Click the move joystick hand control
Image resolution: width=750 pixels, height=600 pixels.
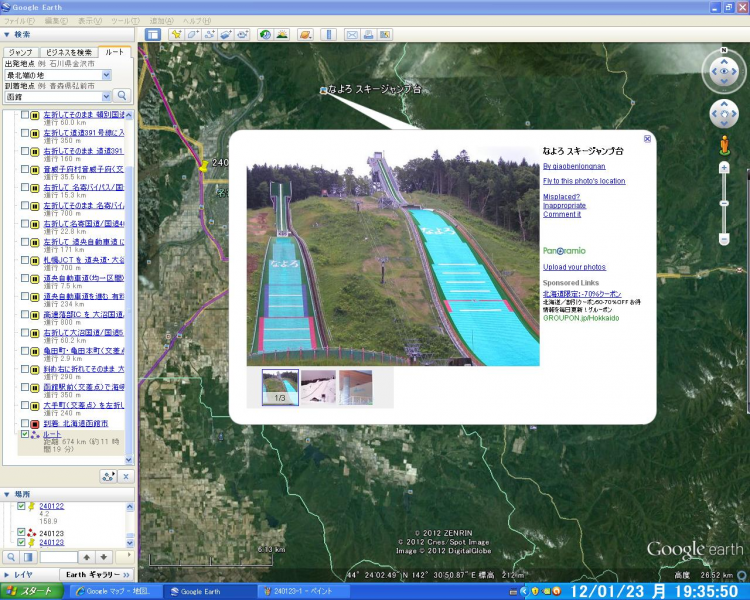tap(724, 114)
